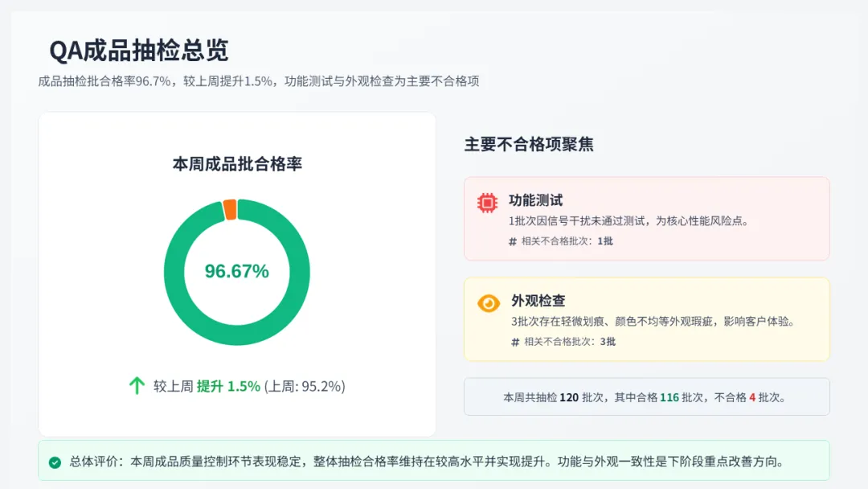Click the 相关不合格批次: 3批 label
The width and height of the screenshot is (868, 489).
coord(570,342)
